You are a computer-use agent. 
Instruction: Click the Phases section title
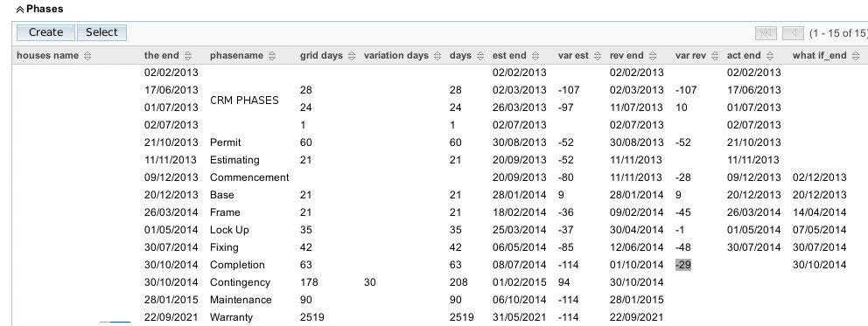pyautogui.click(x=45, y=10)
